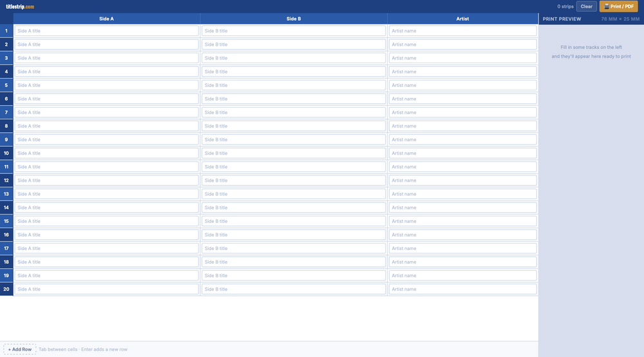Focus Side A title field in row 1
The width and height of the screenshot is (644, 357).
106,31
